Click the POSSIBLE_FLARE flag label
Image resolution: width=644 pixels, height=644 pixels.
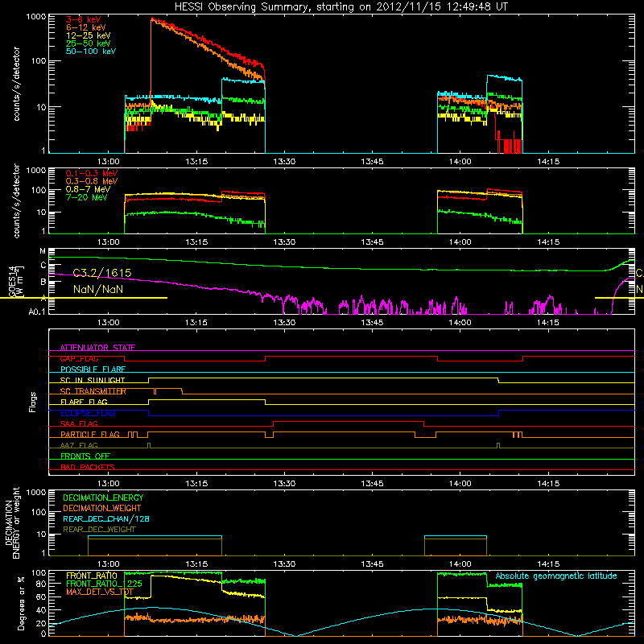coord(93,369)
